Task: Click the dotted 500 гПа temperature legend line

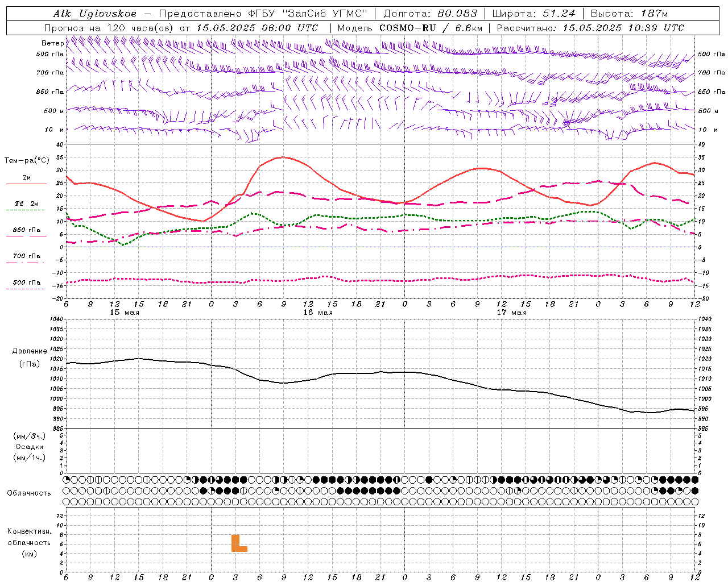Action: [25, 289]
